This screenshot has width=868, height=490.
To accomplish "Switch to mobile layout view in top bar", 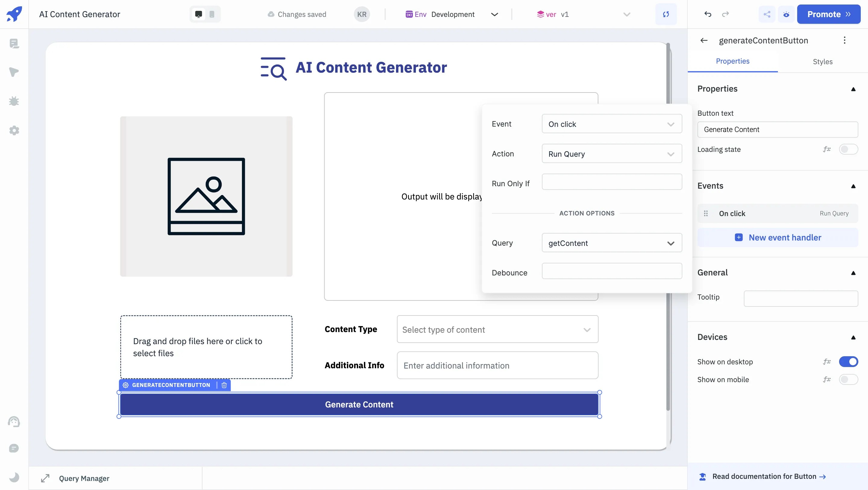I will click(212, 14).
